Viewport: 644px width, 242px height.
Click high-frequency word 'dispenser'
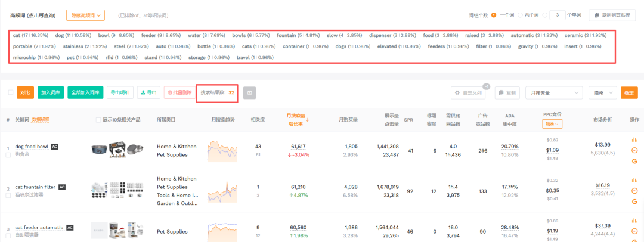(392, 35)
